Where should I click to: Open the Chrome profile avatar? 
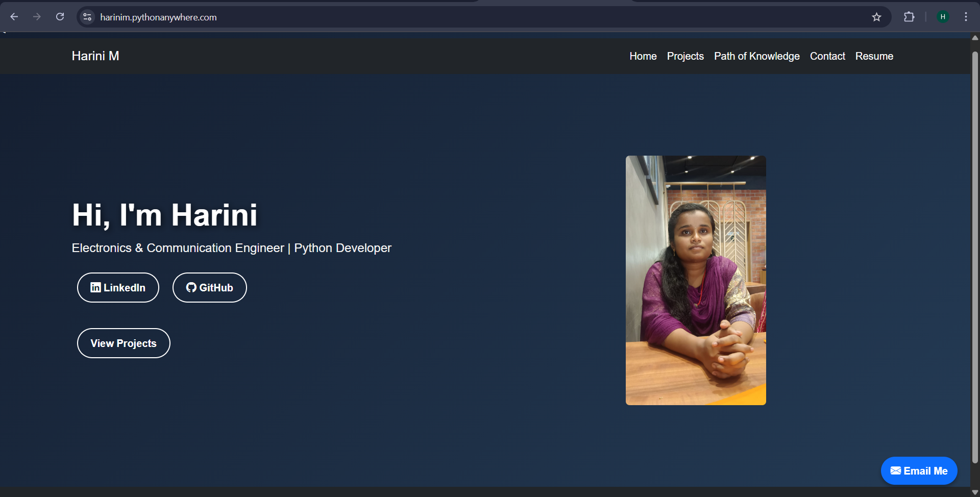point(943,17)
